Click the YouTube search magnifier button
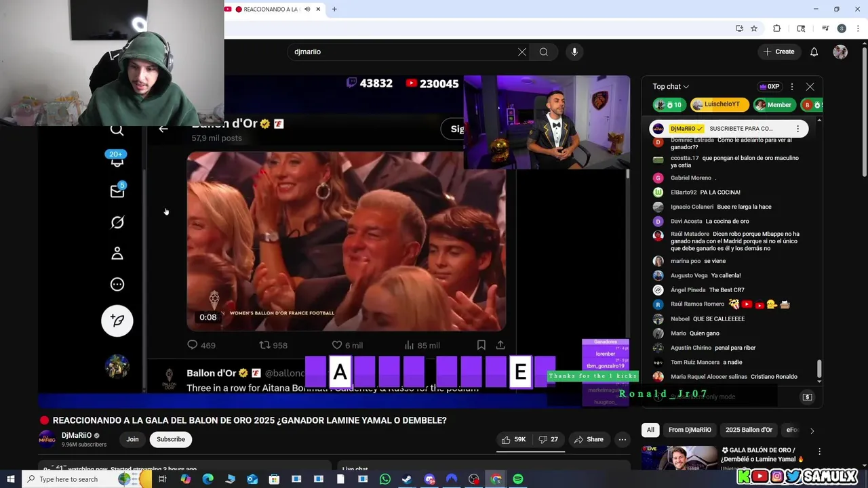868x488 pixels. point(544,52)
